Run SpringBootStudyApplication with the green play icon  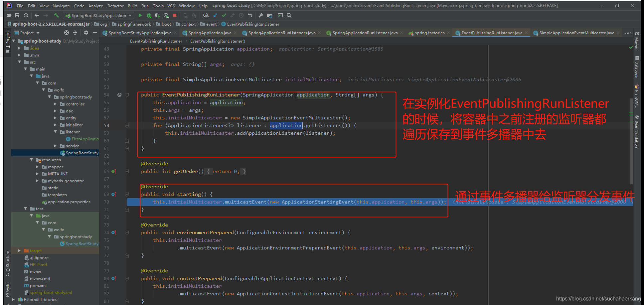click(x=140, y=15)
